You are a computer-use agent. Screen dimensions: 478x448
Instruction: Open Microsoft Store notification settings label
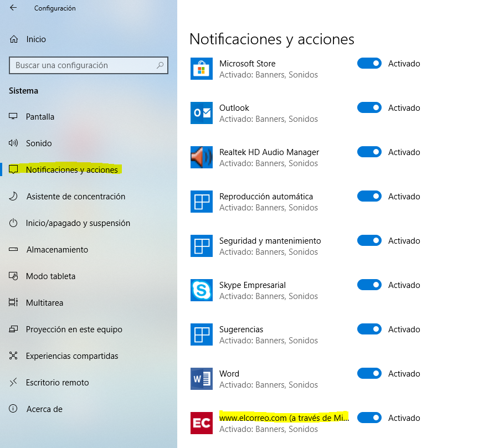tap(247, 63)
